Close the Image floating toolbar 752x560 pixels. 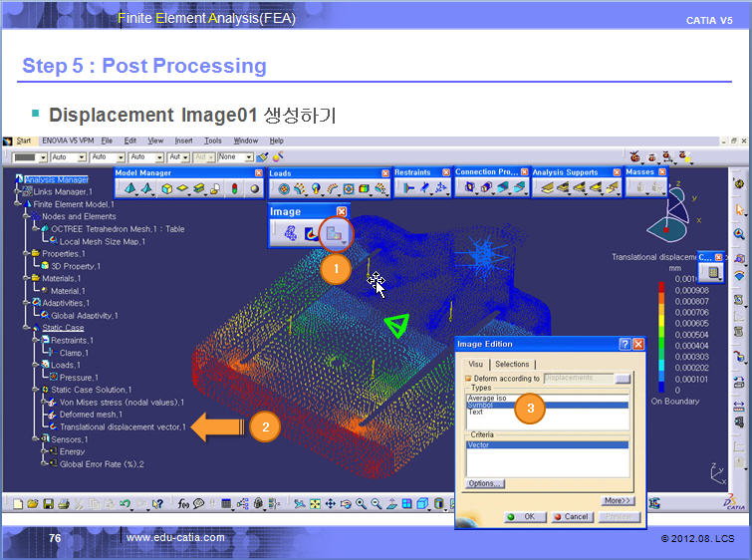342,212
